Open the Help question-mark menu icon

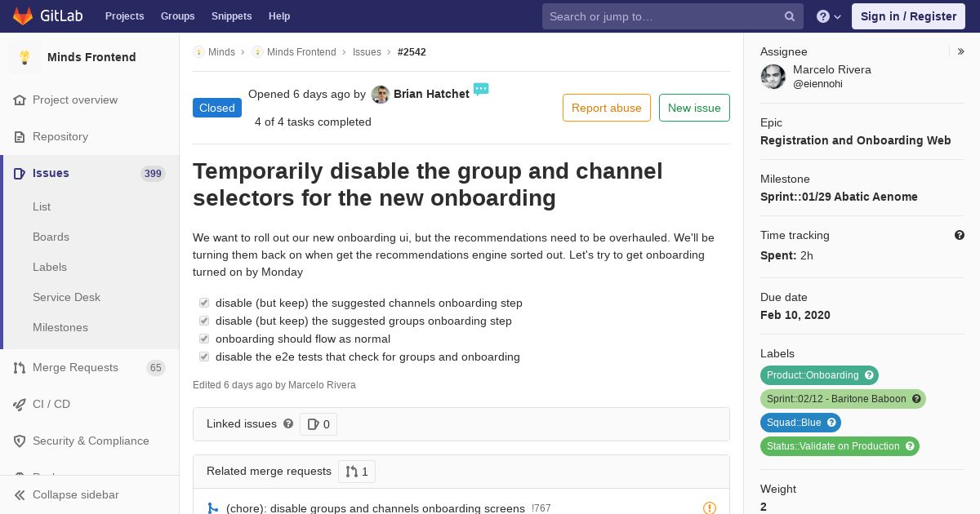pyautogui.click(x=823, y=16)
